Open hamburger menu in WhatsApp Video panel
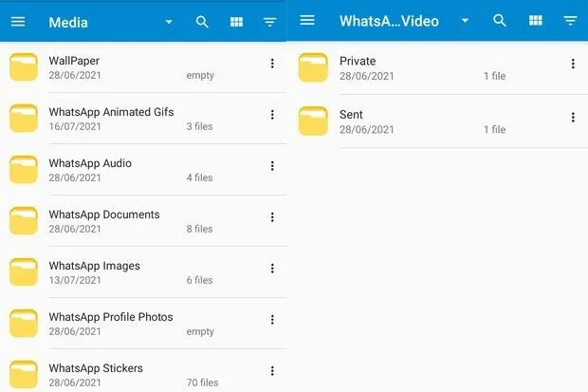The width and height of the screenshot is (588, 392). 307,21
